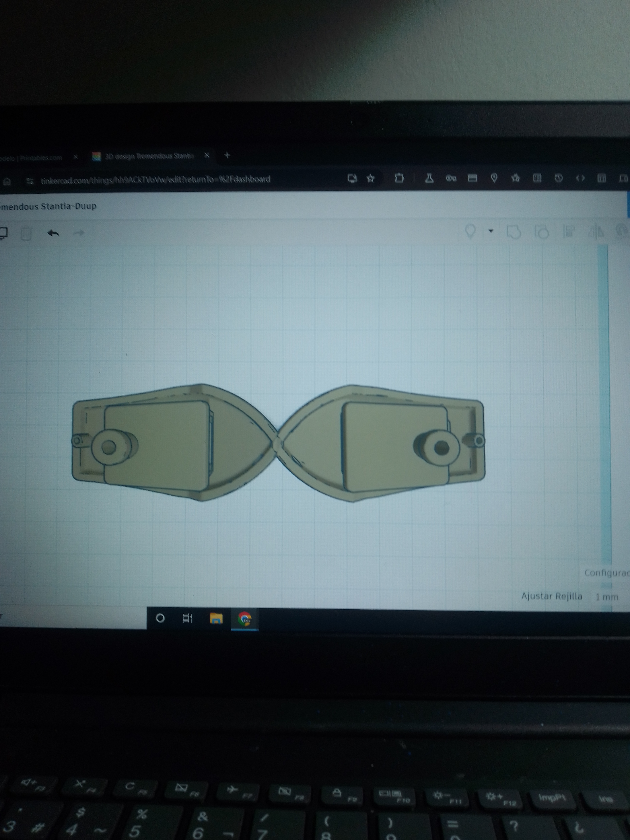Open site information icon left of the URL
This screenshot has height=840, width=630.
click(x=30, y=181)
